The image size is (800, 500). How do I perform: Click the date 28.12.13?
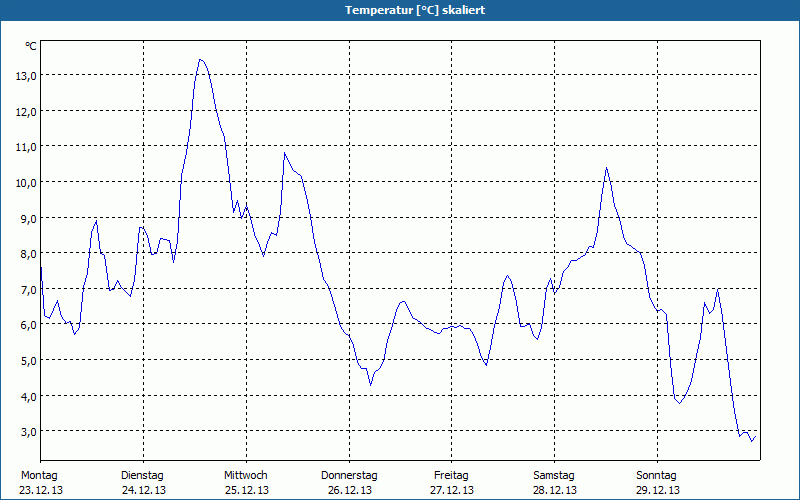coord(555,490)
